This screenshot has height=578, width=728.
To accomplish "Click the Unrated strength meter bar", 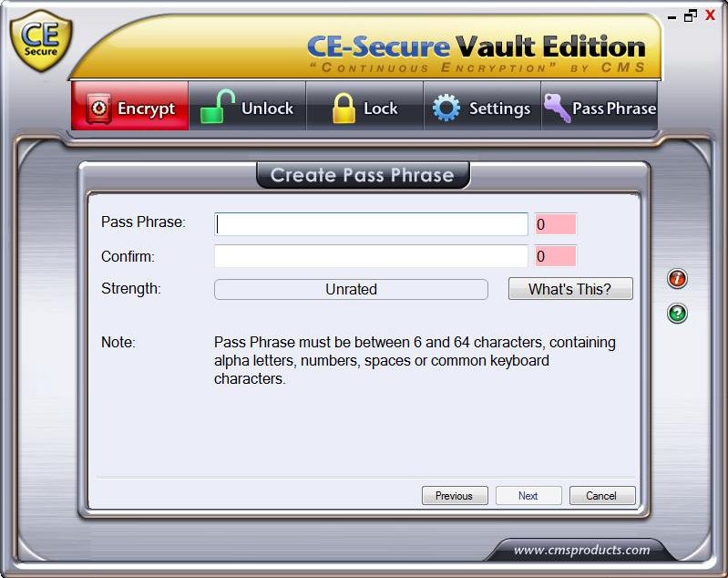I will (x=351, y=289).
